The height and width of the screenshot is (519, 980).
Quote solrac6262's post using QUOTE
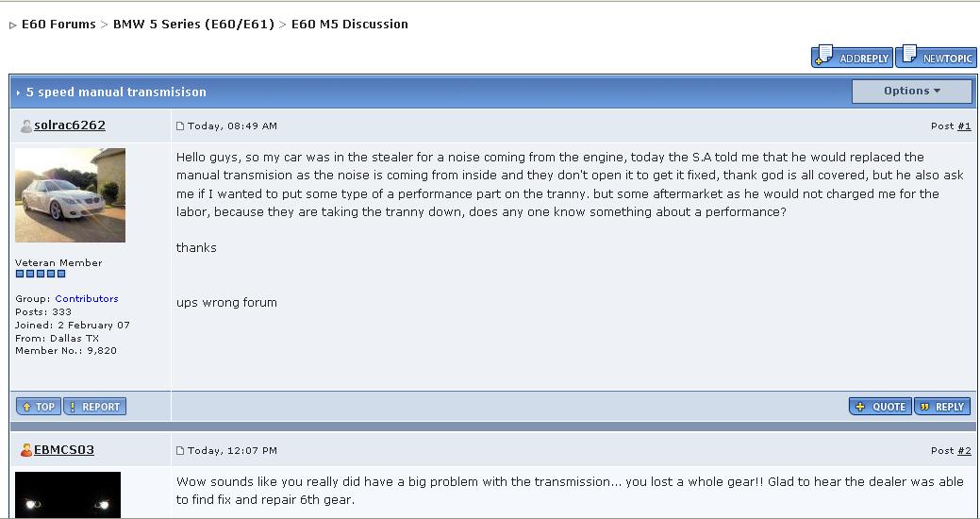pos(880,407)
